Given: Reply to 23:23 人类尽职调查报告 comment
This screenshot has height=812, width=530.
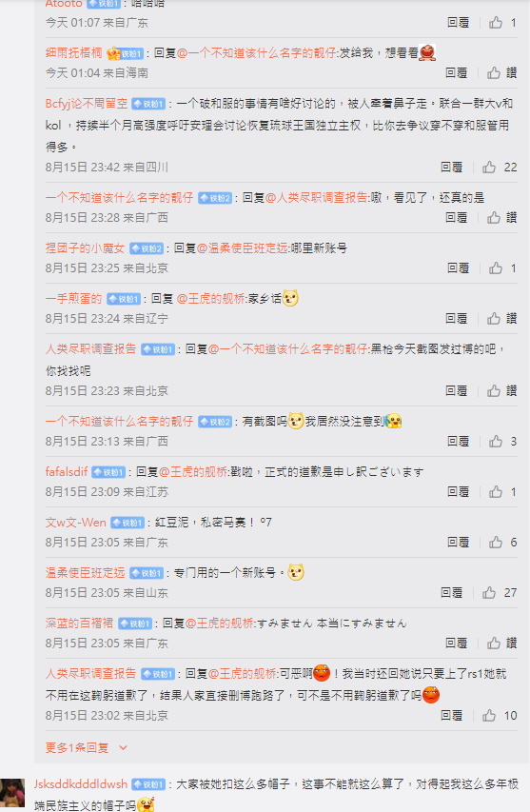Looking at the screenshot, I should [457, 391].
